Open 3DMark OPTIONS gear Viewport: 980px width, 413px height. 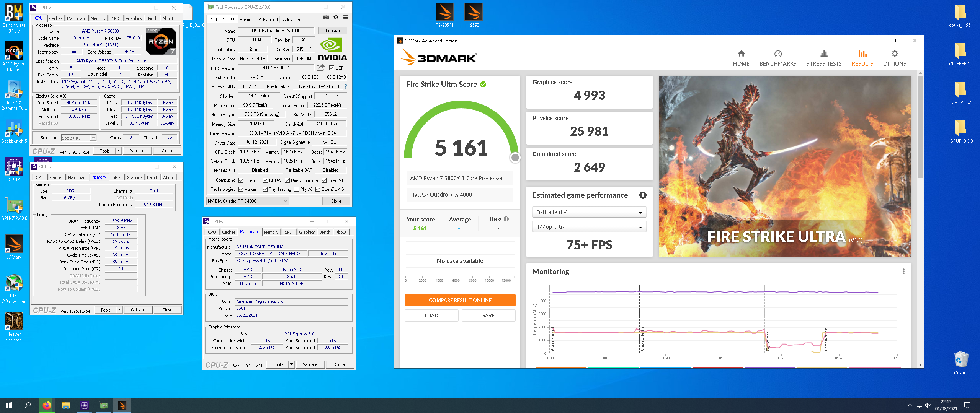[895, 58]
